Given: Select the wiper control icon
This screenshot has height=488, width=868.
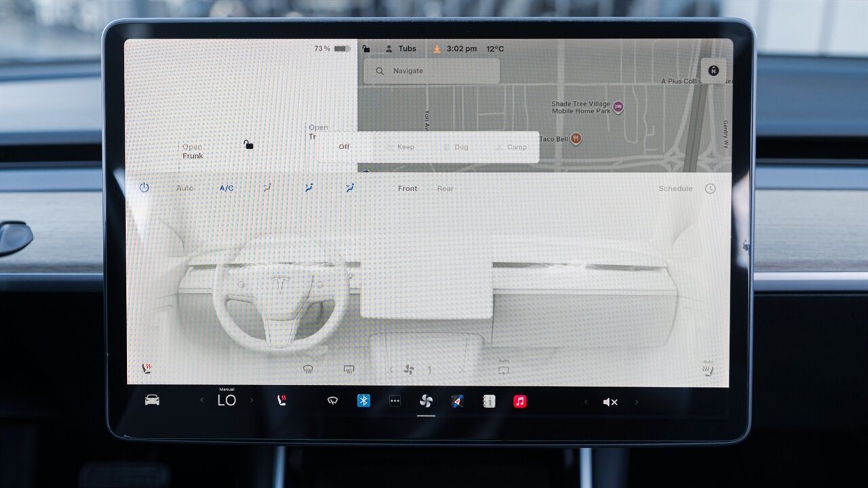Looking at the screenshot, I should (x=332, y=401).
